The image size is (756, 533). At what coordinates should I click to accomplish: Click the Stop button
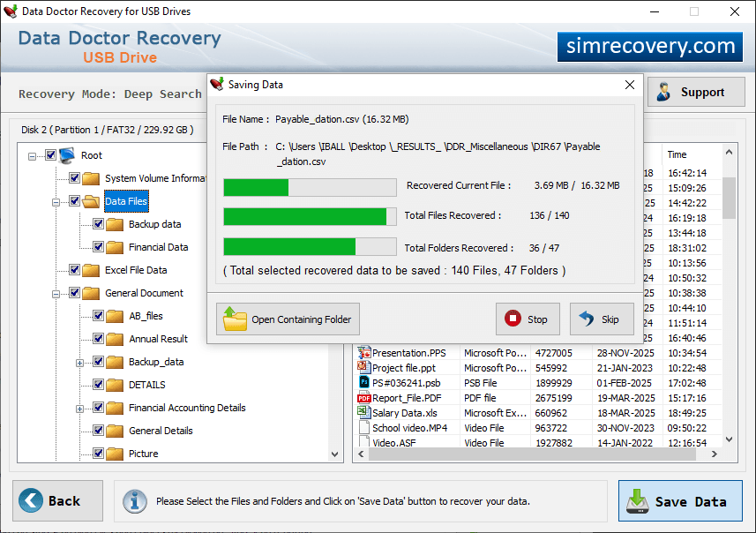528,319
